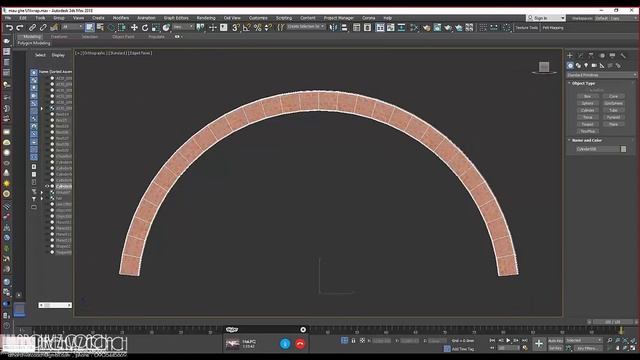Click the Align tool icon
This screenshot has height=360, width=640.
click(344, 27)
